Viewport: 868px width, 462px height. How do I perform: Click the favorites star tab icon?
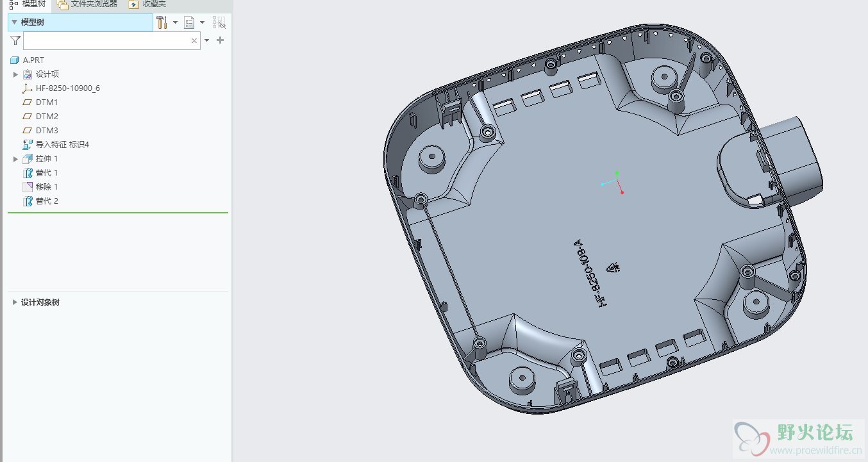[133, 4]
